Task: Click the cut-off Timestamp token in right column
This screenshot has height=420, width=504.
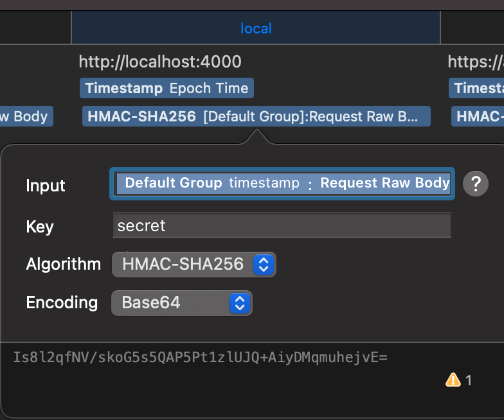Action: [476, 88]
